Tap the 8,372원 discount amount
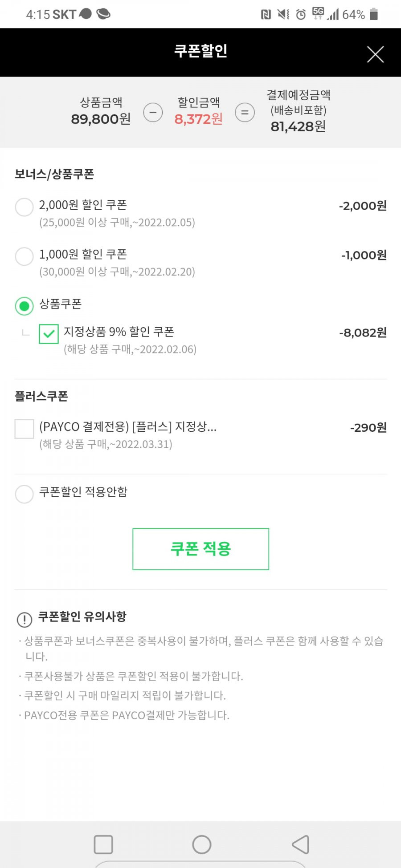401x868 pixels. point(198,119)
